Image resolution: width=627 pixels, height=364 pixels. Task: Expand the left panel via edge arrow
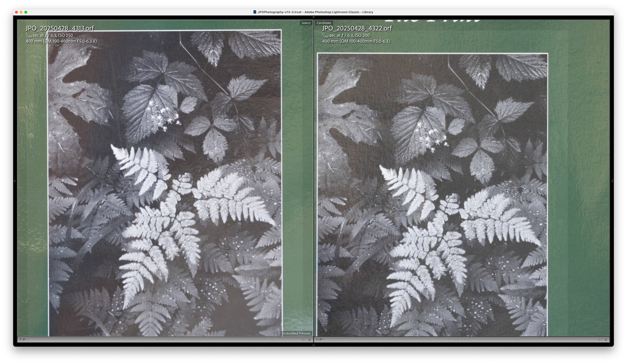coord(15,181)
